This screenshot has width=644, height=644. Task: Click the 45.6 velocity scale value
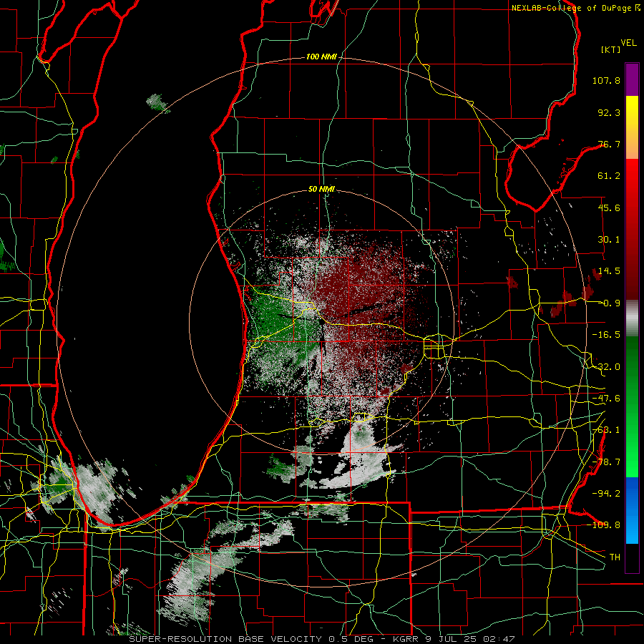(609, 208)
